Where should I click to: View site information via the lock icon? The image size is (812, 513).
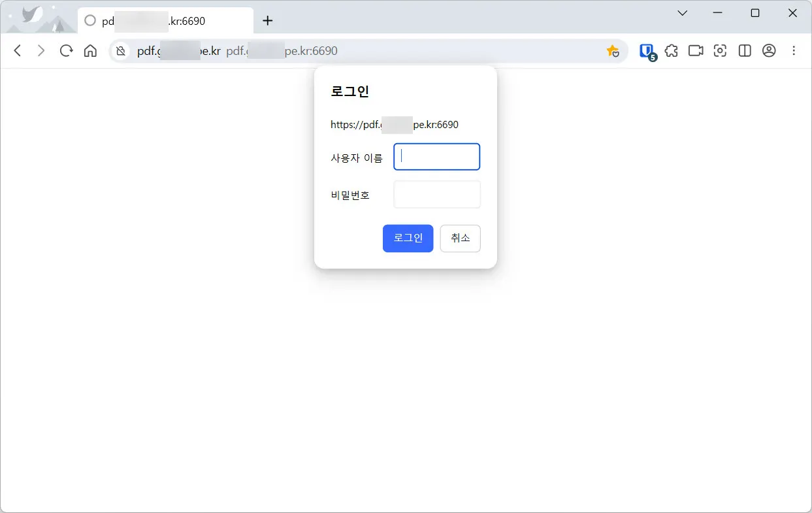121,50
